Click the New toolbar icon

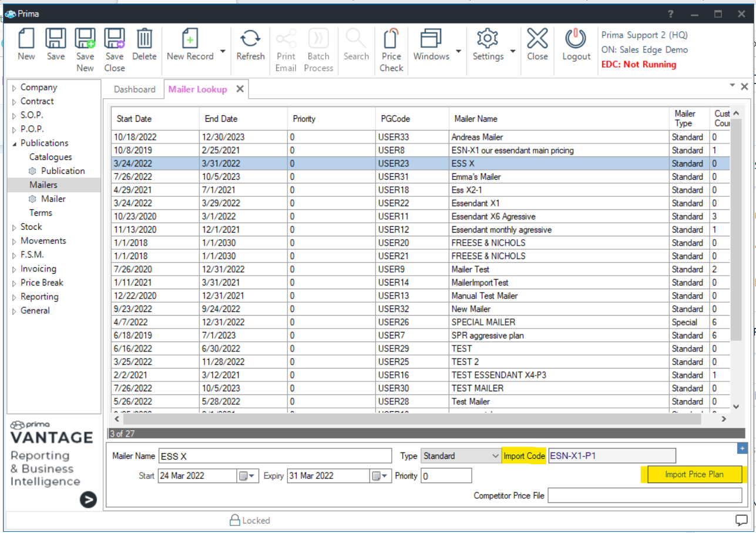(26, 39)
